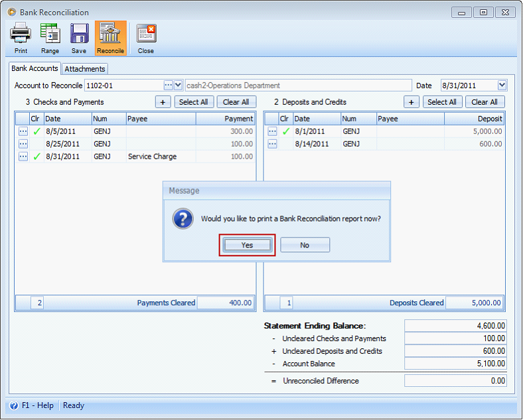The image size is (523, 420).
Task: Select the Bank Accounts tab
Action: (x=35, y=68)
